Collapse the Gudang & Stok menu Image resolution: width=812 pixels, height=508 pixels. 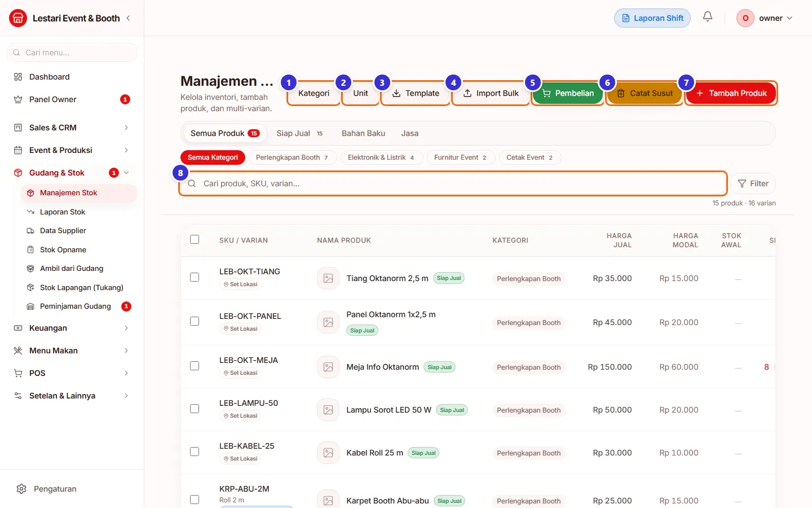[x=72, y=173]
